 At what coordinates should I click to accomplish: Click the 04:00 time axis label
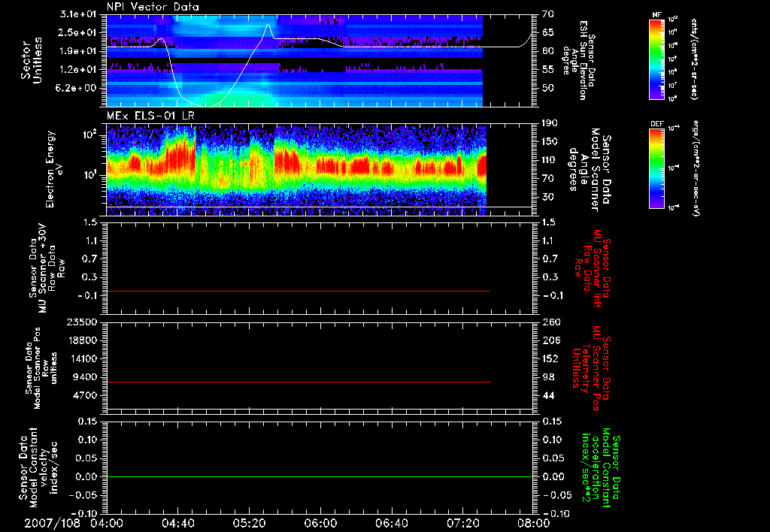[x=107, y=523]
